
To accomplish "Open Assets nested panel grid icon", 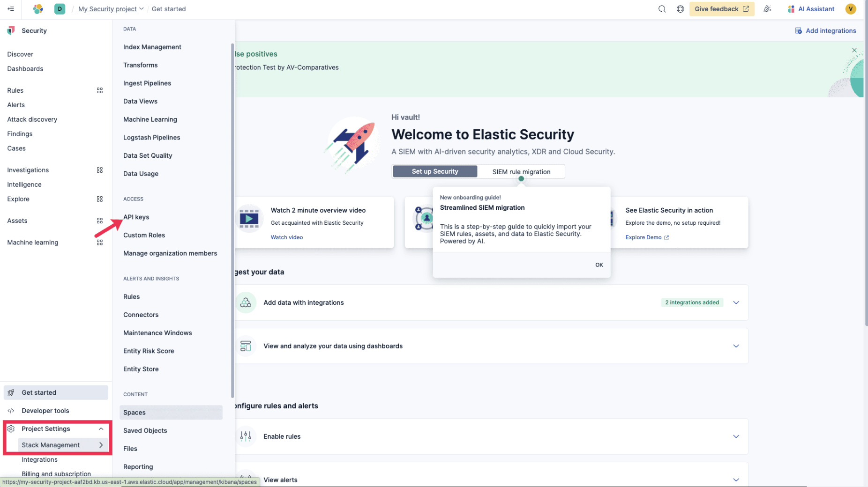I will click(x=100, y=221).
